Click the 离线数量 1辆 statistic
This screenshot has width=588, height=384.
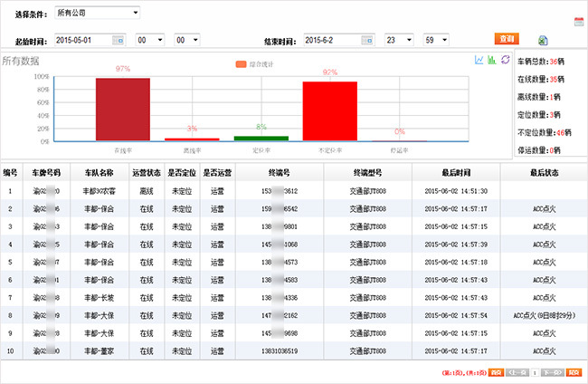[539, 97]
